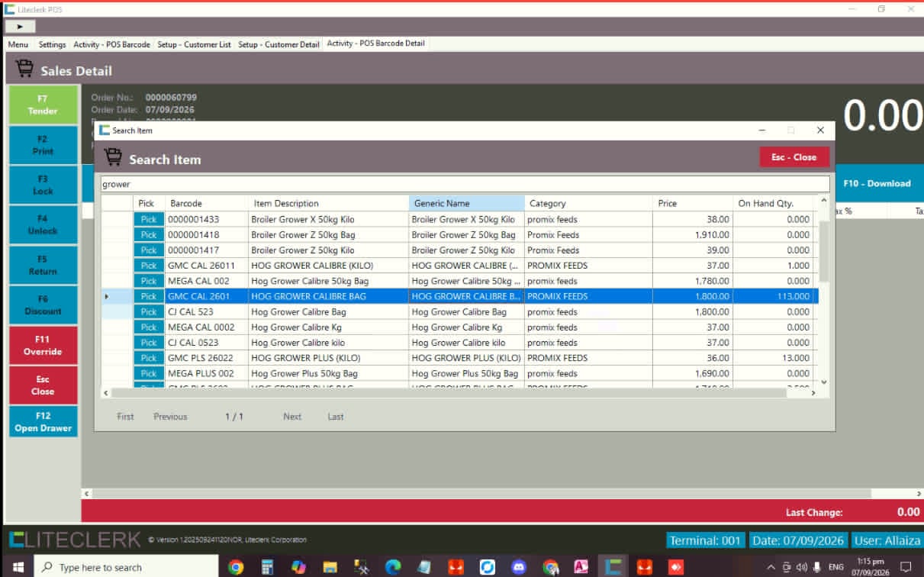Switch to Setup - Customer List tab

(x=194, y=44)
